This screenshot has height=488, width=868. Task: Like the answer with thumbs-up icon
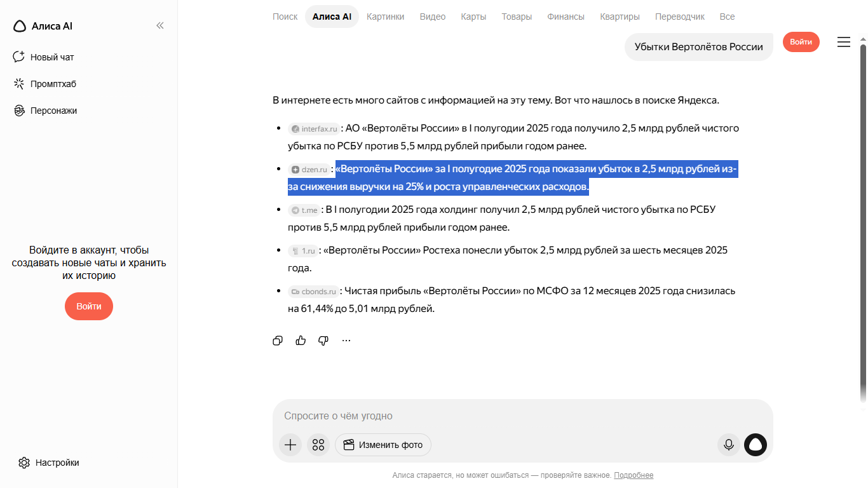[301, 341]
